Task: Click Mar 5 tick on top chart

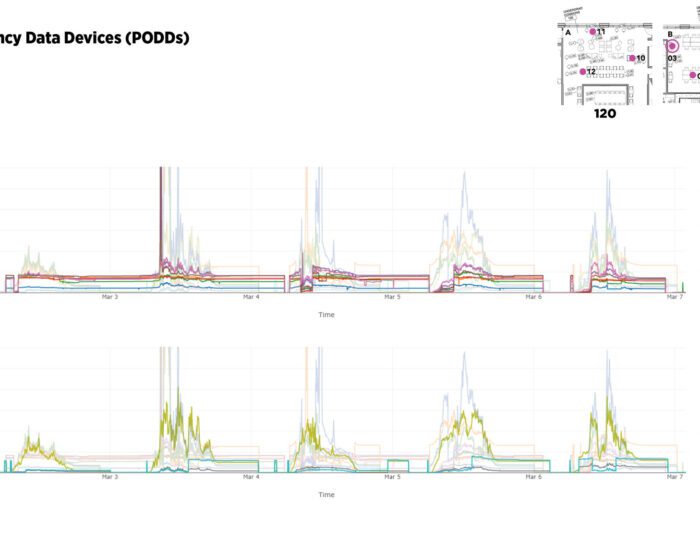Action: coord(392,297)
